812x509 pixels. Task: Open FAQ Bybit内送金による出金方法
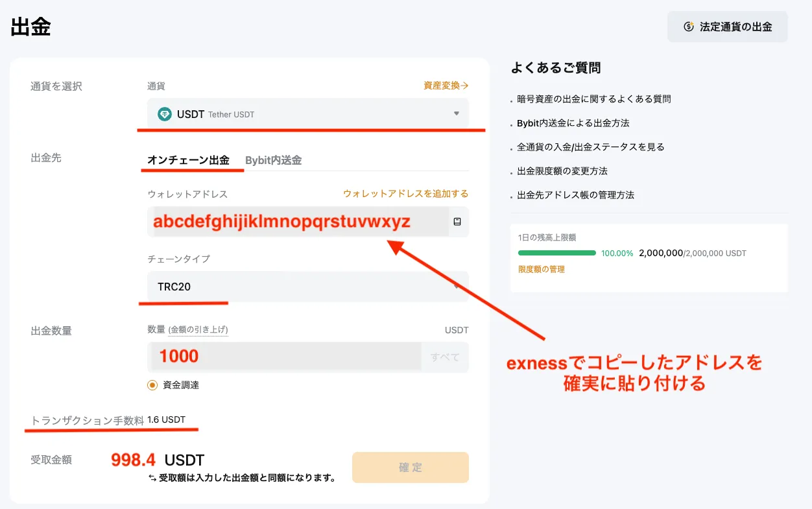click(573, 123)
